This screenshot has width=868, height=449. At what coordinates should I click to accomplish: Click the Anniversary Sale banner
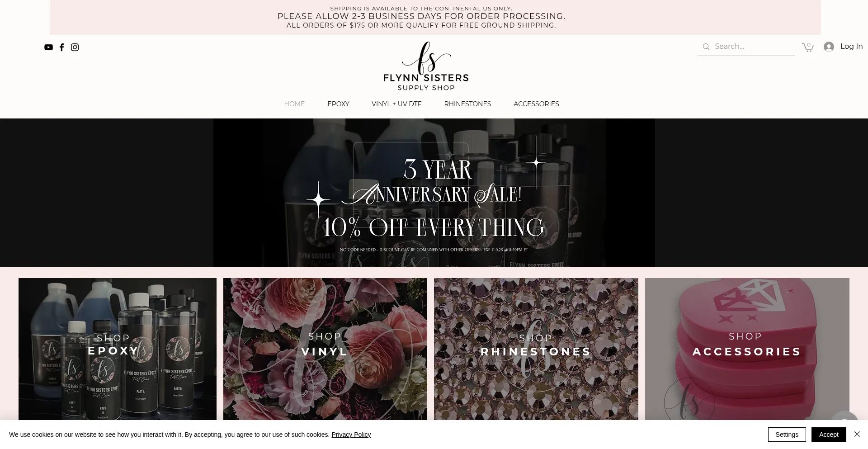tap(434, 193)
